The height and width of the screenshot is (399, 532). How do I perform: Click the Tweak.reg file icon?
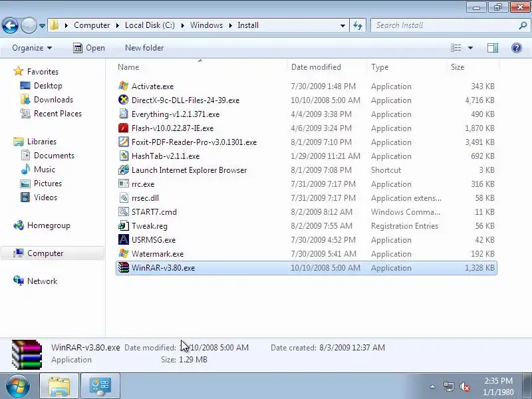coord(124,225)
